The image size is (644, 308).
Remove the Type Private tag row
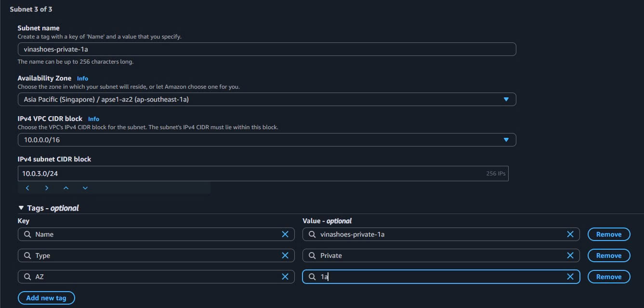tap(608, 255)
